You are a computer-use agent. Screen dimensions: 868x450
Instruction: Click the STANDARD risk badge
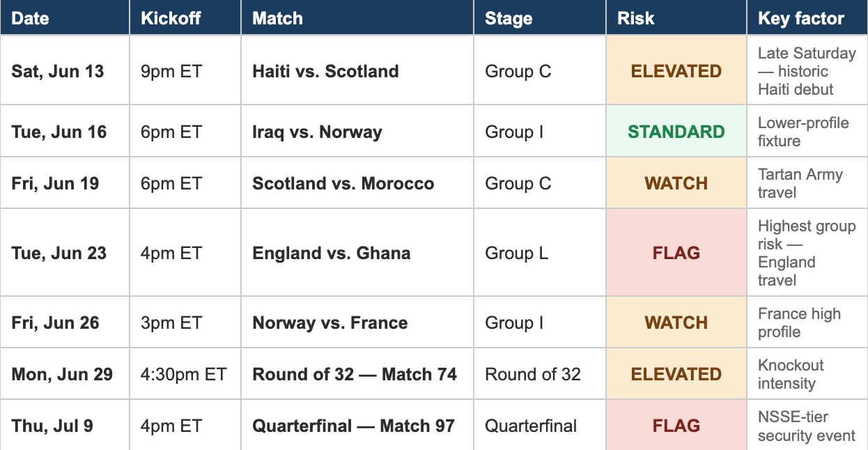point(676,132)
